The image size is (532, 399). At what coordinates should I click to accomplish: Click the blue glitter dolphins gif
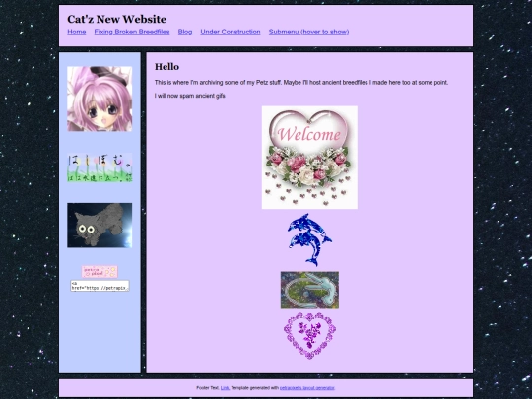pyautogui.click(x=309, y=239)
